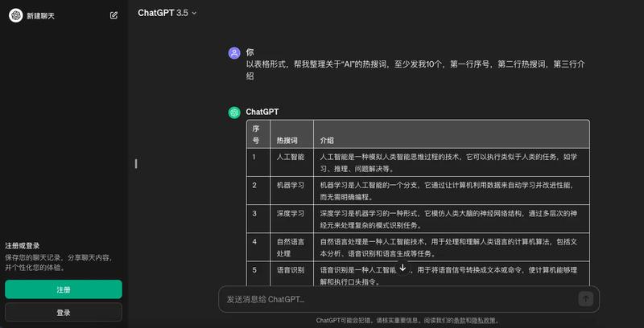Click 新建聊天 in the sidebar
644x328 pixels.
tap(41, 16)
